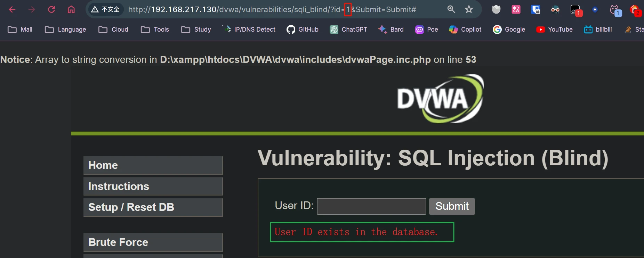
Task: Click the insecure site warning badge
Action: point(105,9)
